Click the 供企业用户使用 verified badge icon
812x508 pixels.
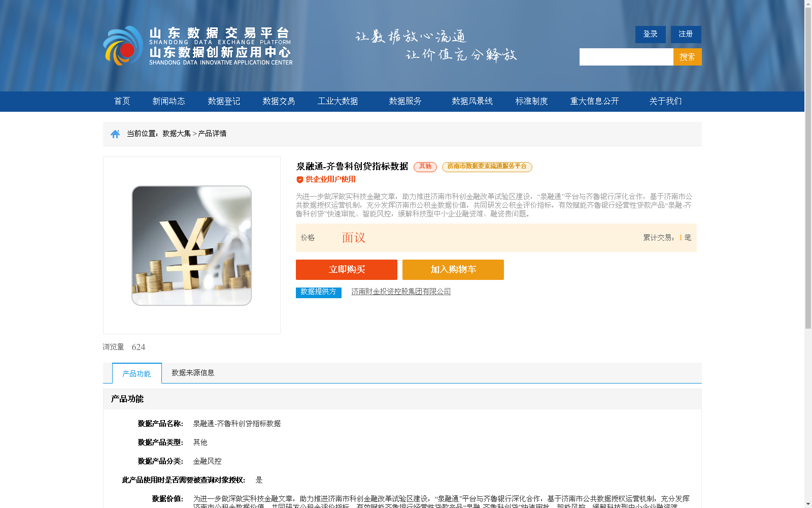pyautogui.click(x=299, y=179)
